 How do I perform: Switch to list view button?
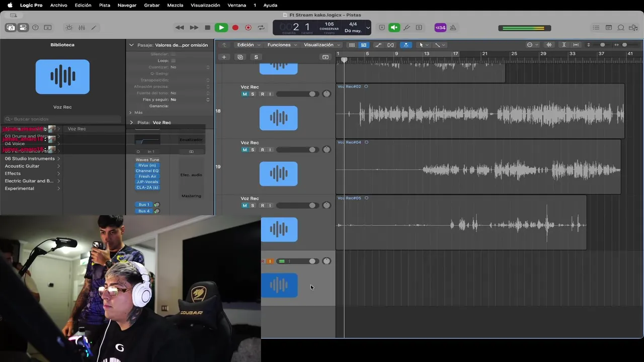coord(363,45)
